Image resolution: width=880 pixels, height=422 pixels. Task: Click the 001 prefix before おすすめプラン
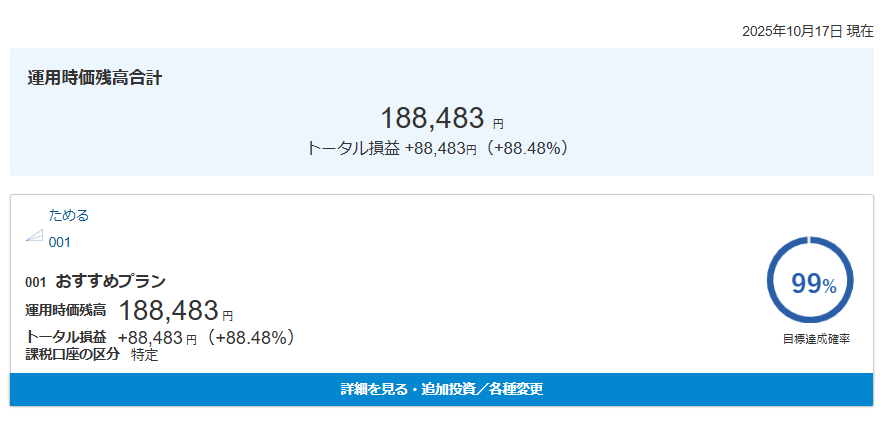point(36,282)
